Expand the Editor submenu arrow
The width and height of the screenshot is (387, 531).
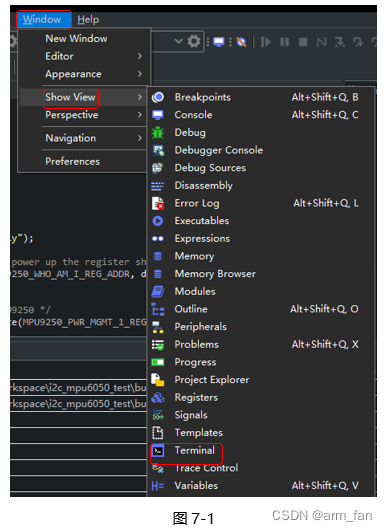[x=139, y=56]
